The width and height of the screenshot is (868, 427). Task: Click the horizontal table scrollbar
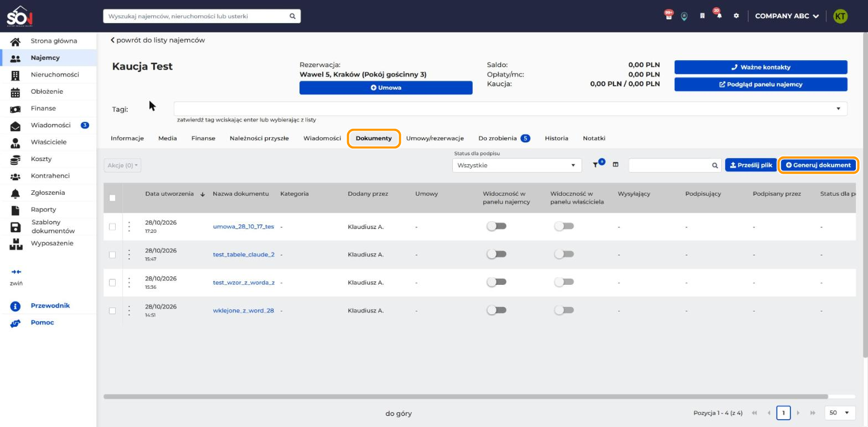pyautogui.click(x=466, y=397)
